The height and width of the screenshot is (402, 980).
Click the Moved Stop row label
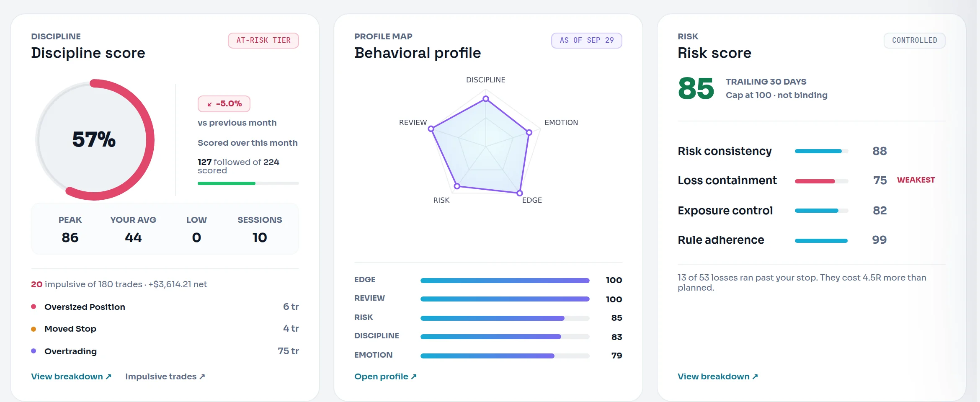coord(70,329)
